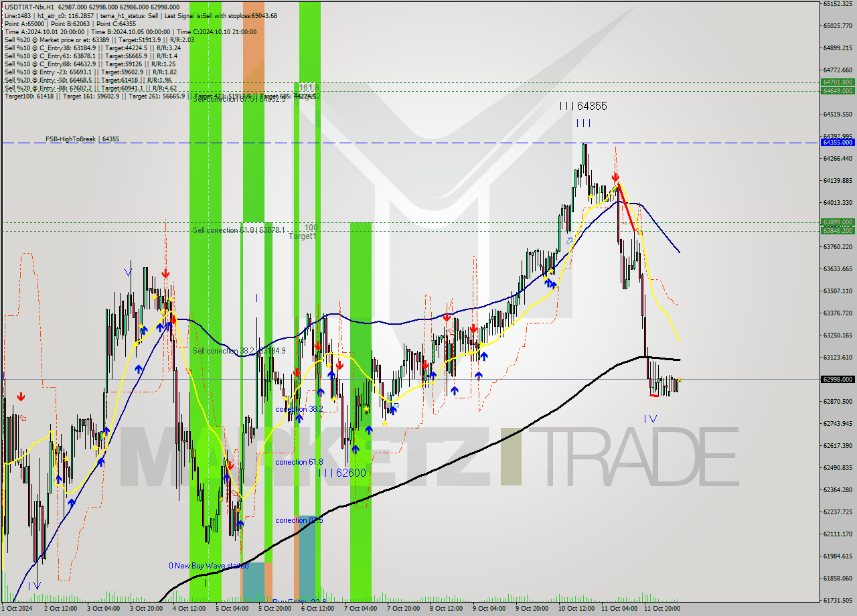The height and width of the screenshot is (616, 857).
Task: Click the 'Sell %20 @ Entry -50: 66468.5' line
Action: pyautogui.click(x=88, y=80)
